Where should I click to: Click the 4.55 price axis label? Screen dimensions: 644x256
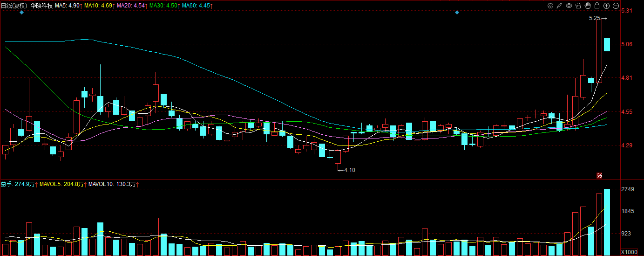[x=627, y=112]
